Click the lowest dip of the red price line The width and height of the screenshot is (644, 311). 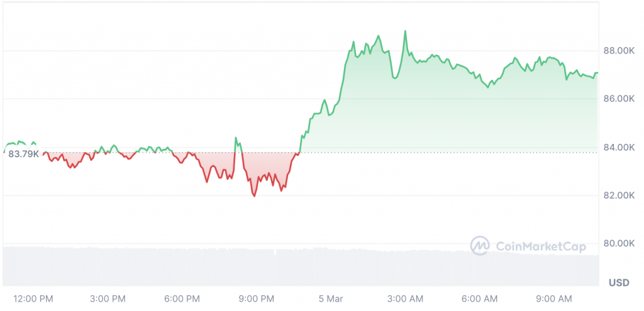pyautogui.click(x=254, y=196)
